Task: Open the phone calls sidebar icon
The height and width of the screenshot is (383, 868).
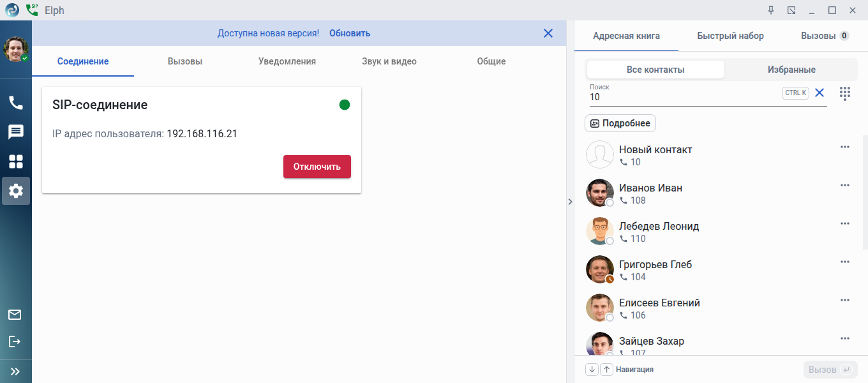Action: pos(15,102)
